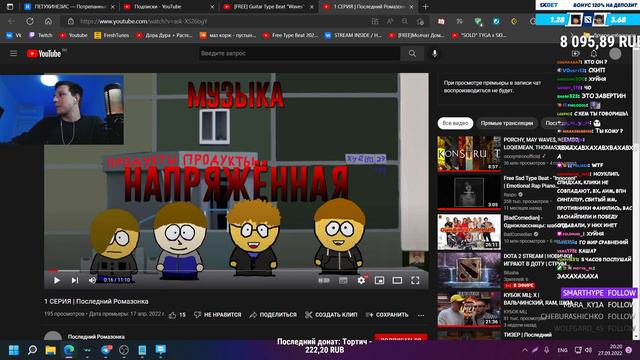Click the НЕ НРАВИТСЯ dislike button
This screenshot has width=640, height=360.
pyautogui.click(x=218, y=315)
